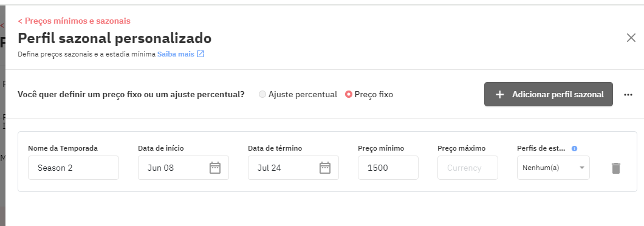
Task: Go back to Preços mínimos e sazonais
Action: click(x=74, y=21)
